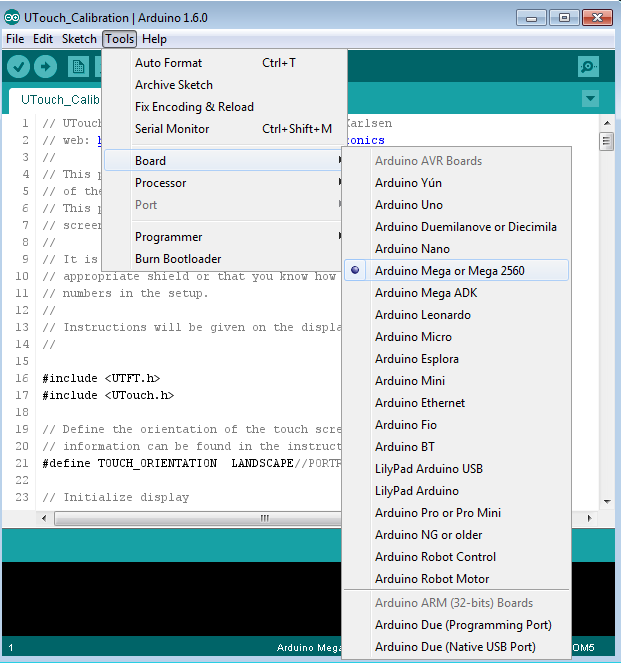Screen dimensions: 621x663
Task: Click vertical scrollbar up arrow
Action: (x=607, y=123)
